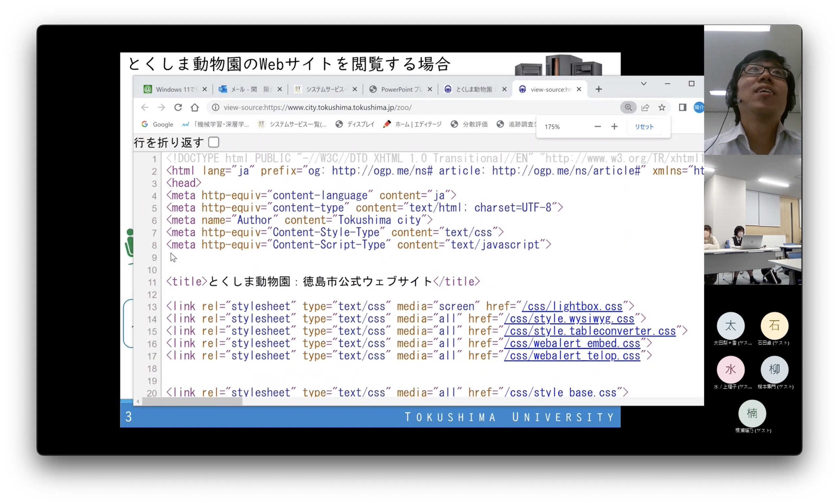
Task: Click the browser forward arrow
Action: coord(161,107)
